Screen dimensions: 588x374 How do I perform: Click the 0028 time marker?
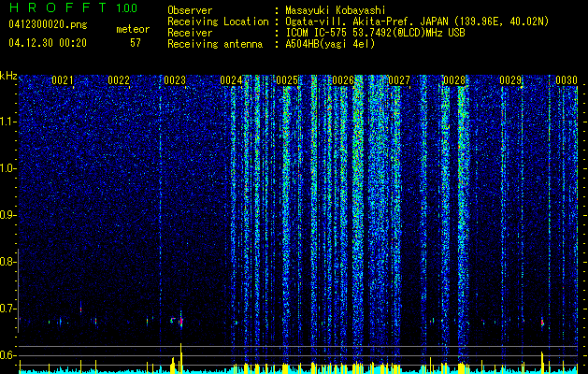point(454,80)
